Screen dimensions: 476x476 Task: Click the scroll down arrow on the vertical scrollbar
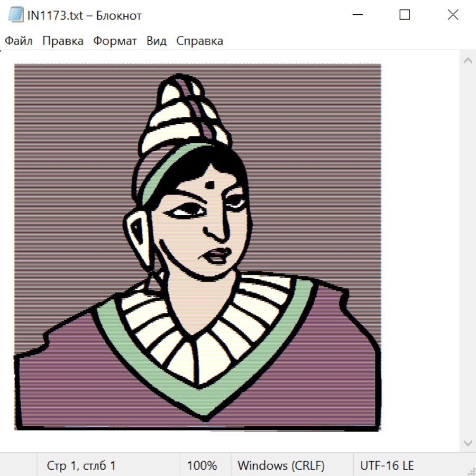click(468, 443)
